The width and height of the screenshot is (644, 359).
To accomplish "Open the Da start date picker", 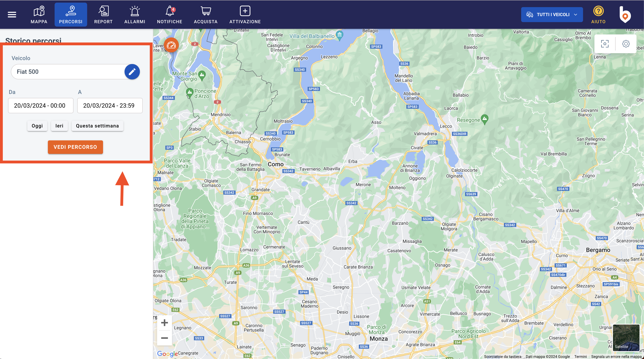I will click(41, 106).
